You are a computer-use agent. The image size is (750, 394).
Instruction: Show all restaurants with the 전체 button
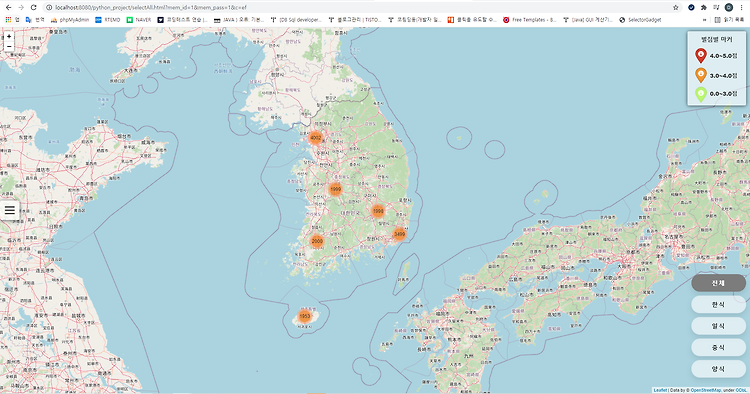[x=718, y=283]
